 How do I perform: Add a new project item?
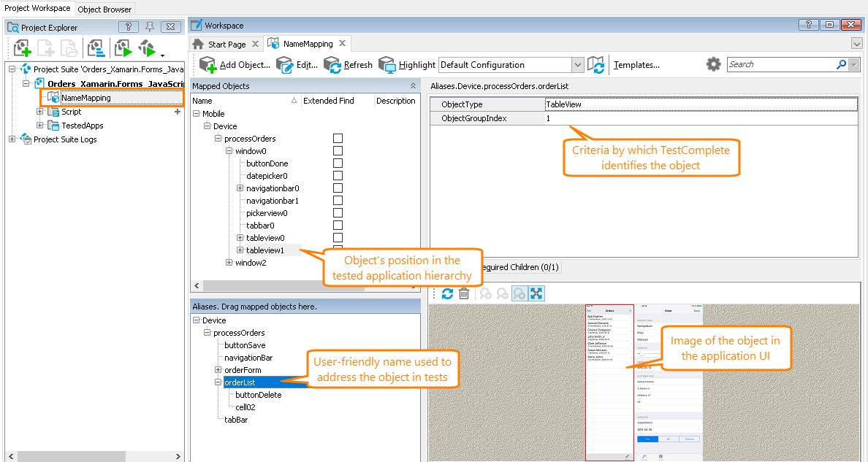(x=21, y=48)
